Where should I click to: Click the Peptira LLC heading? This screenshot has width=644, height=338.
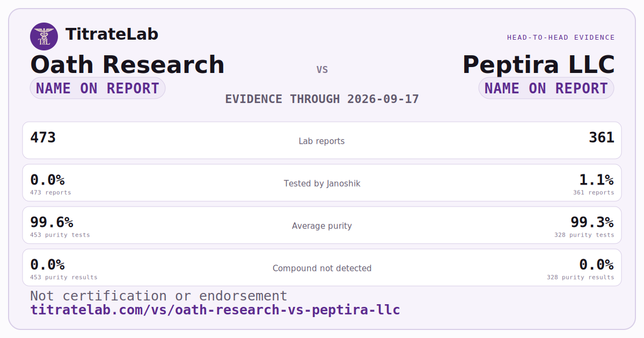pos(538,65)
